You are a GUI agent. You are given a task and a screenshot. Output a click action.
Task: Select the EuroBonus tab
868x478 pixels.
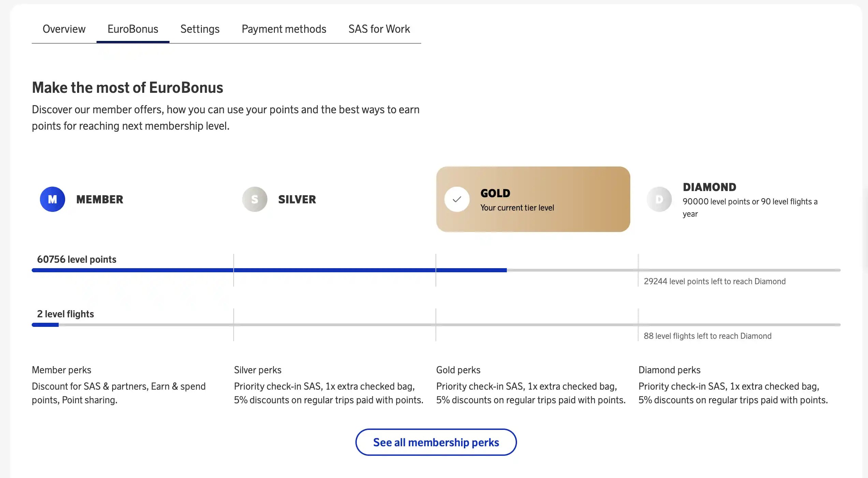click(x=133, y=29)
